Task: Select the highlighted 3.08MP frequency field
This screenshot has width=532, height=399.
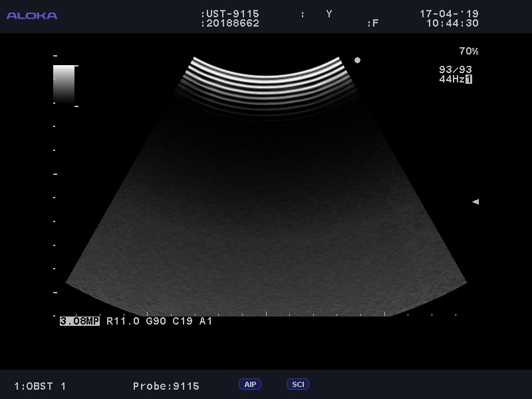Action: tap(80, 321)
